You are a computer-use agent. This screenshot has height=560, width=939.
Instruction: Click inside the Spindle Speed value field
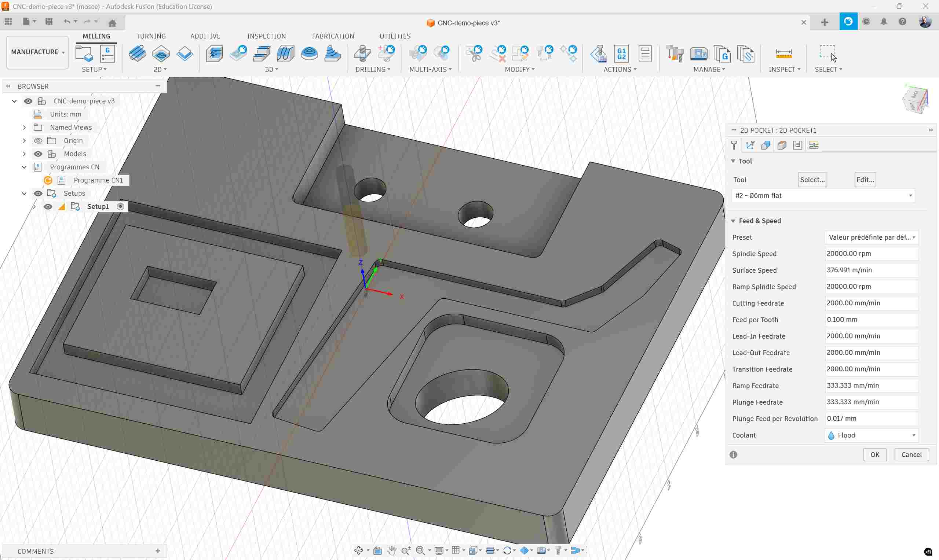click(872, 253)
